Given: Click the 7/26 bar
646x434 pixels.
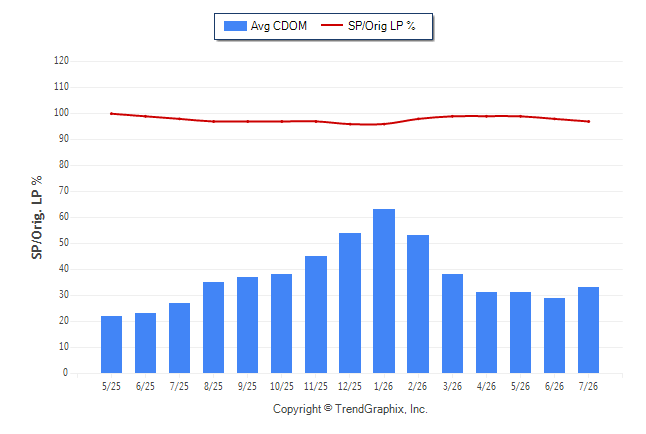Looking at the screenshot, I should (x=588, y=330).
